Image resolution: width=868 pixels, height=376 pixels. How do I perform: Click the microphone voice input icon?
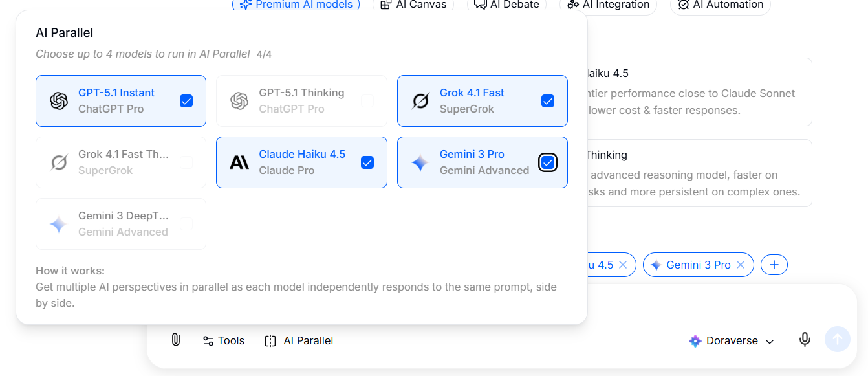tap(805, 340)
